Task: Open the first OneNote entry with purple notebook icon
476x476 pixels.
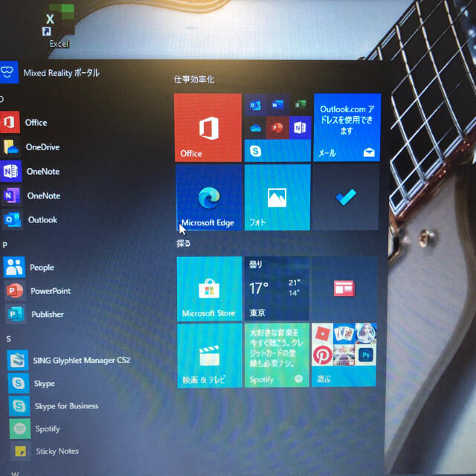Action: pyautogui.click(x=30, y=171)
